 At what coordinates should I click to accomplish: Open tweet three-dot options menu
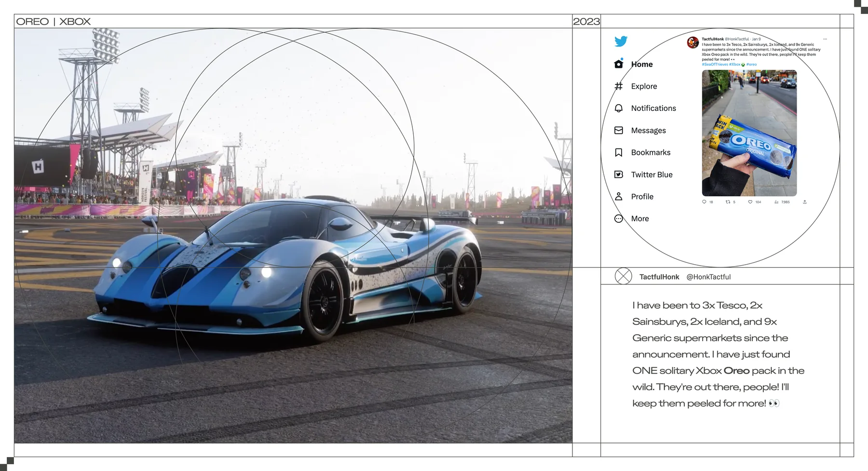(825, 39)
